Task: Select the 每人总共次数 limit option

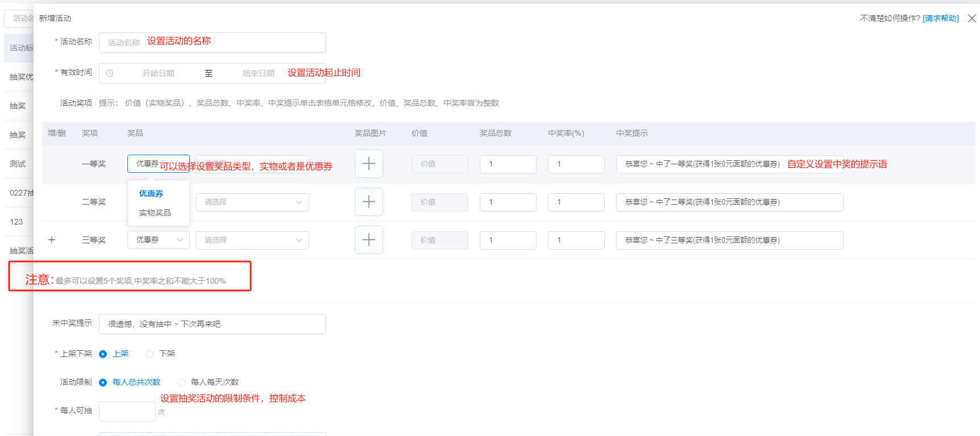Action: (103, 383)
